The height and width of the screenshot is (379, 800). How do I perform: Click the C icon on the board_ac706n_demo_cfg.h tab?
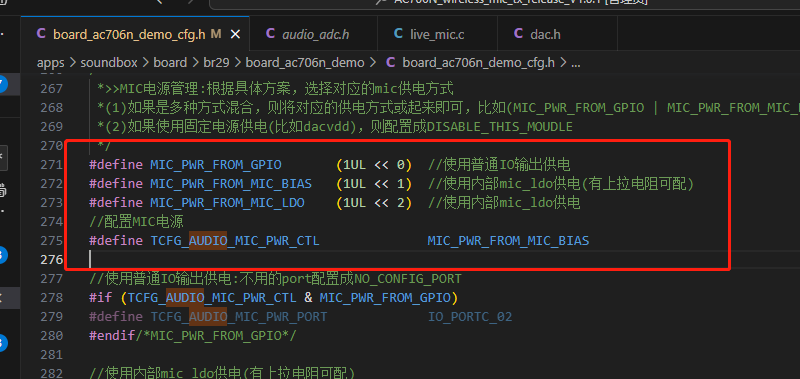click(x=41, y=34)
